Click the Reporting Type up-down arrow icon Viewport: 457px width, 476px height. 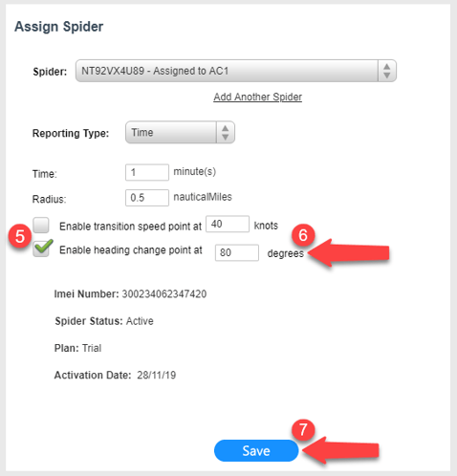tap(226, 132)
